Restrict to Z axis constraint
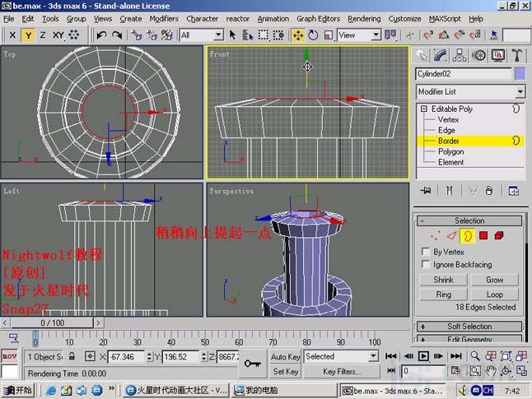This screenshot has height=399, width=532. coord(43,35)
